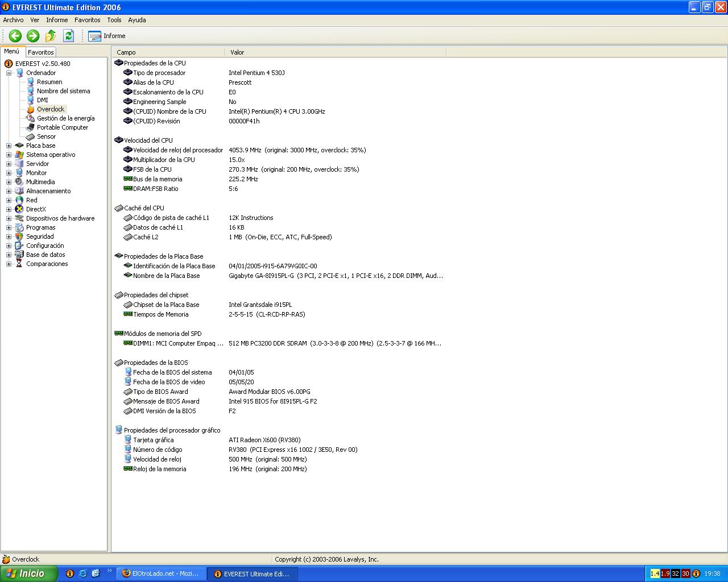Select the Portable Computer laptop icon
The width and height of the screenshot is (728, 582).
click(x=31, y=127)
